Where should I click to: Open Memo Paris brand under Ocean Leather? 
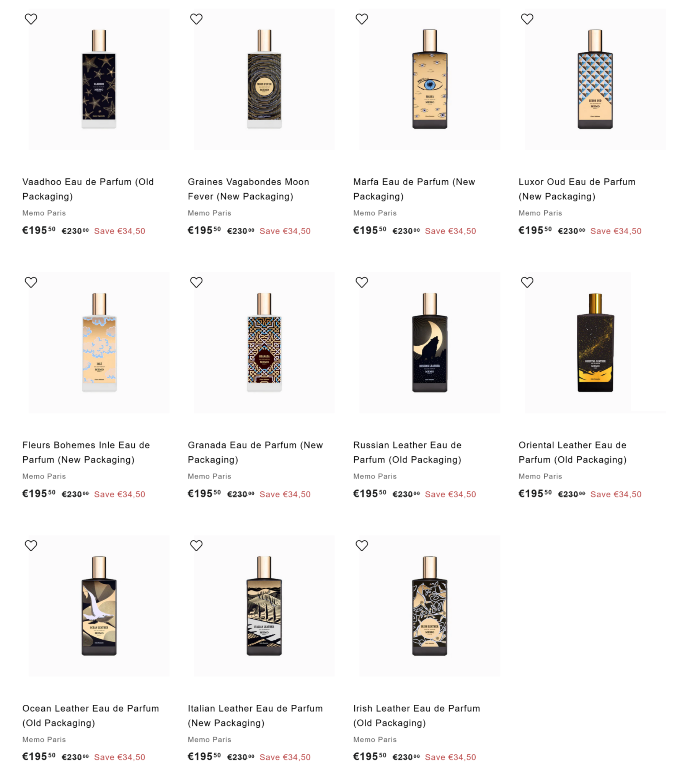click(x=44, y=740)
